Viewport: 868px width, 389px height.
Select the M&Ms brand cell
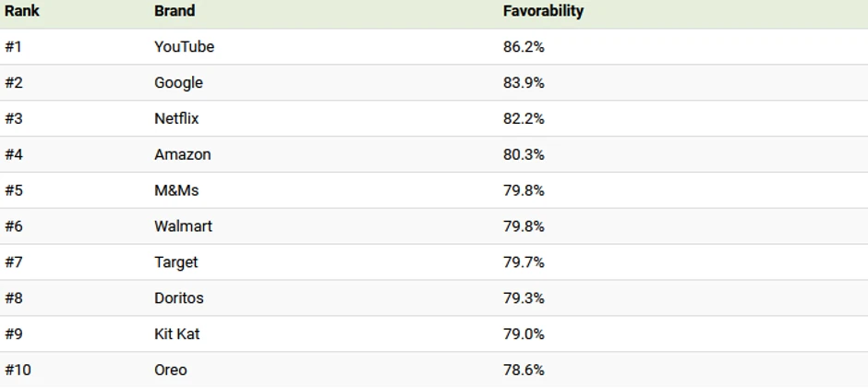176,190
